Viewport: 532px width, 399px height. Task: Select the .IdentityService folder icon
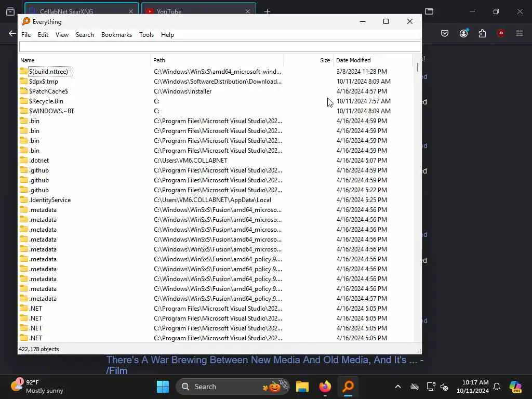[x=23, y=199]
